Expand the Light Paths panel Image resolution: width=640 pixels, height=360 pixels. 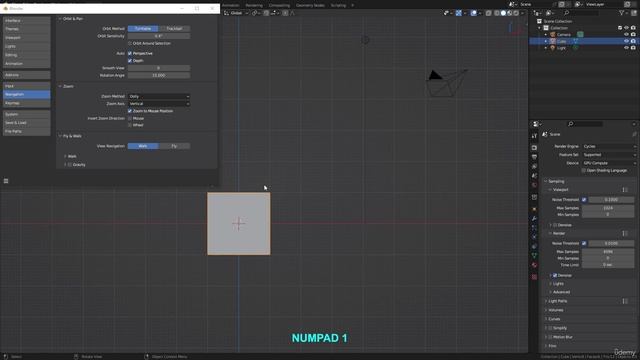[x=546, y=301]
